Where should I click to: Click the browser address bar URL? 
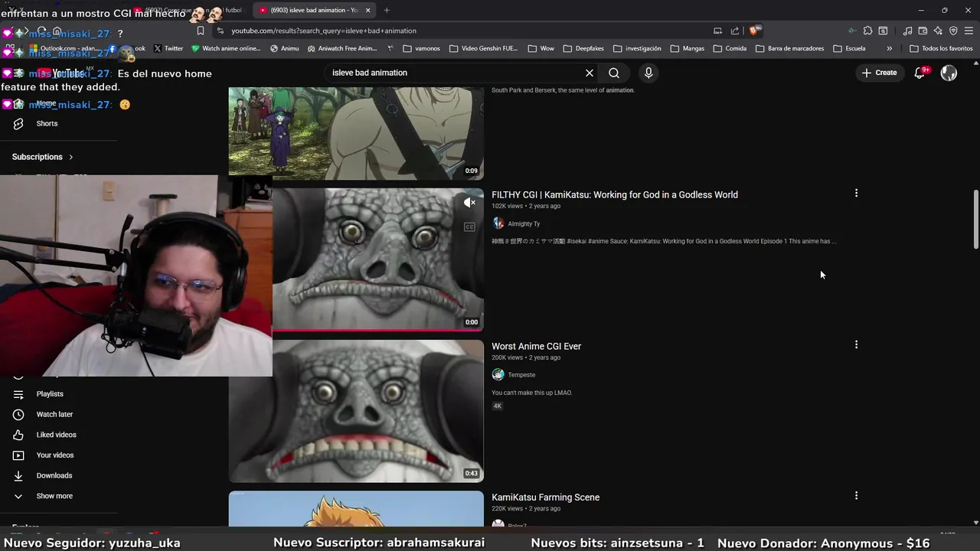point(324,31)
